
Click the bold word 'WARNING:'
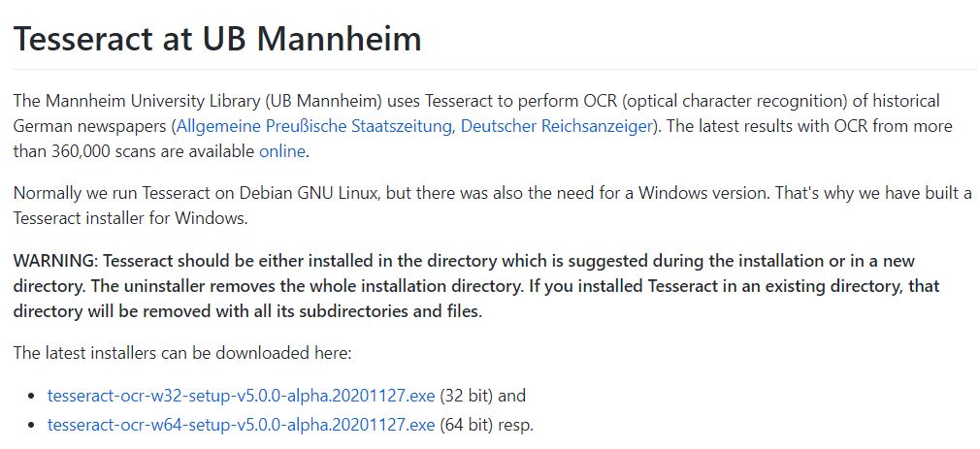[x=55, y=262]
